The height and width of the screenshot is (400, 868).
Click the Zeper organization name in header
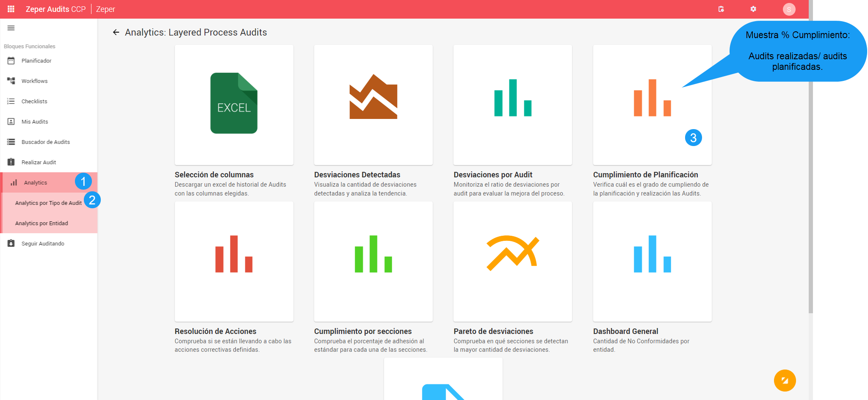[x=105, y=9]
